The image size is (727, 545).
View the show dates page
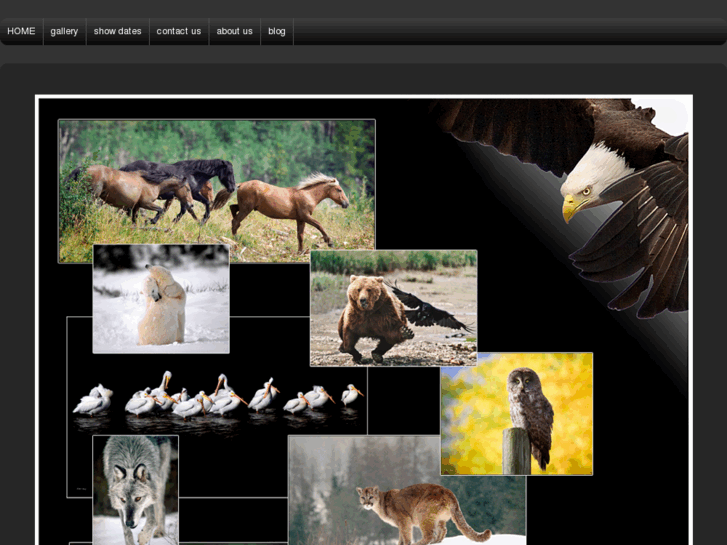click(117, 31)
